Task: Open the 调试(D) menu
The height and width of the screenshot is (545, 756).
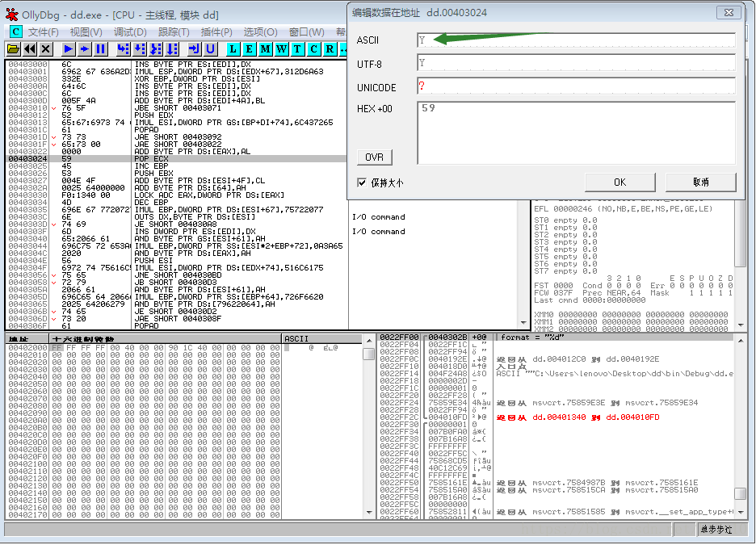Action: click(130, 31)
